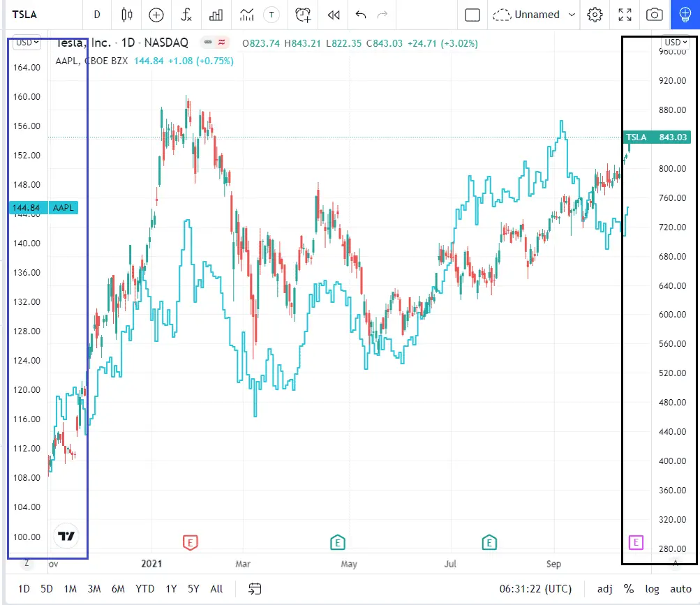Open the Unnamed layout name
This screenshot has height=605, width=700.
[x=537, y=15]
